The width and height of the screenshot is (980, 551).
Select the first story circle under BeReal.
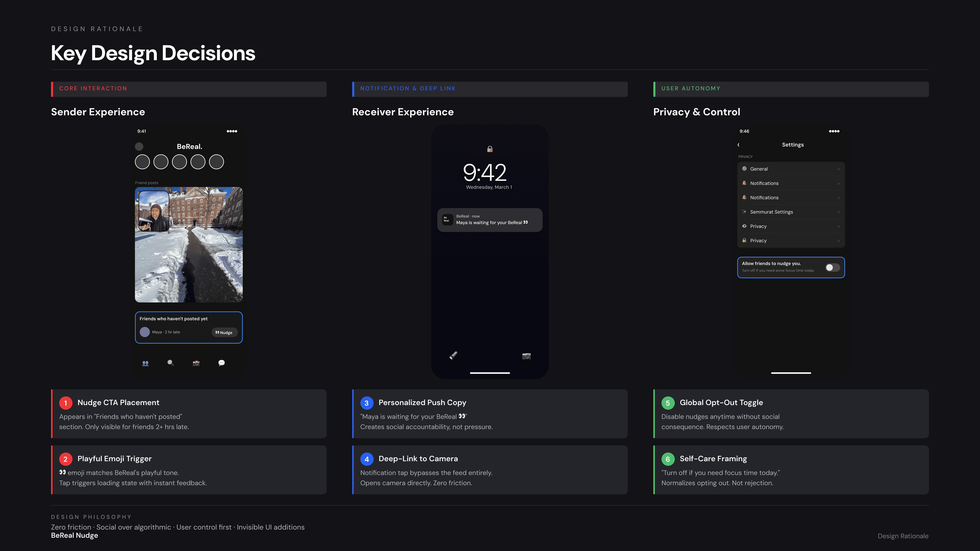coord(142,162)
